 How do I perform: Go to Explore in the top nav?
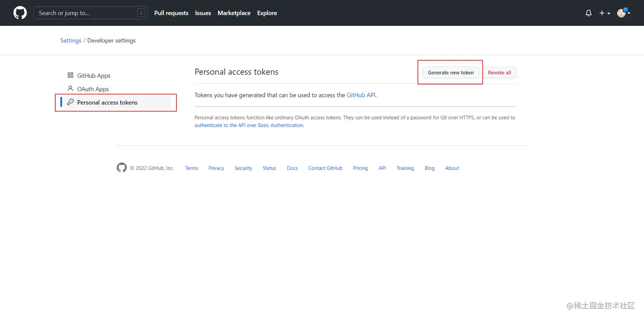click(x=267, y=13)
